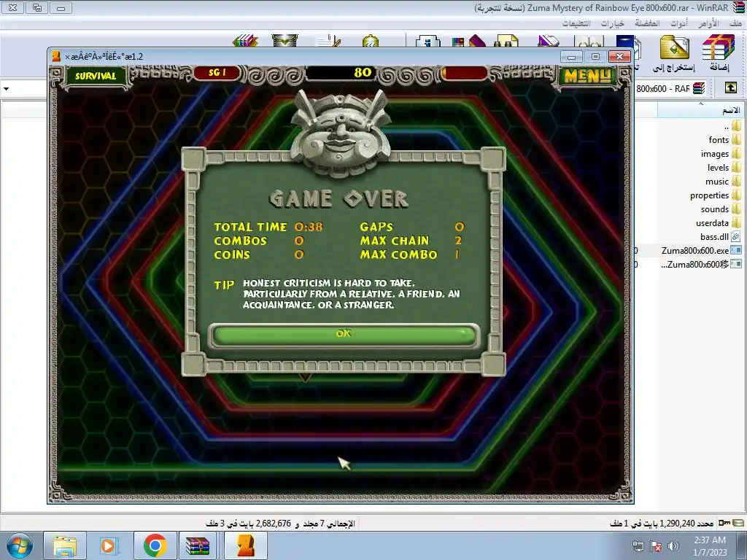Open the Help (التعليمات) menu
The image size is (747, 560).
point(576,23)
